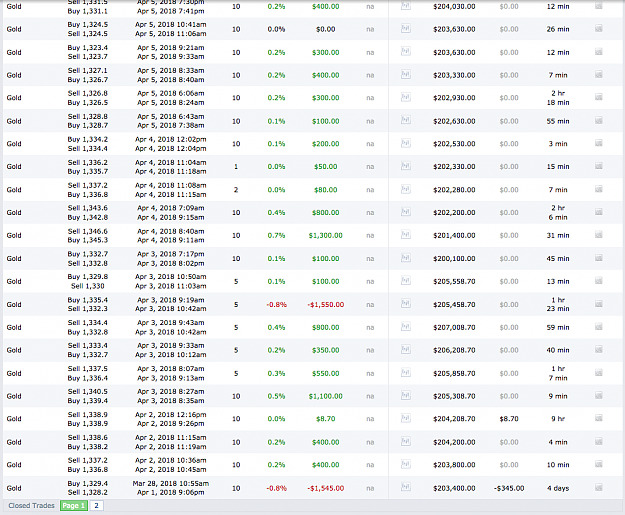Image resolution: width=625 pixels, height=515 pixels.
Task: Click image icon at end of 59 min row
Action: coord(599,326)
